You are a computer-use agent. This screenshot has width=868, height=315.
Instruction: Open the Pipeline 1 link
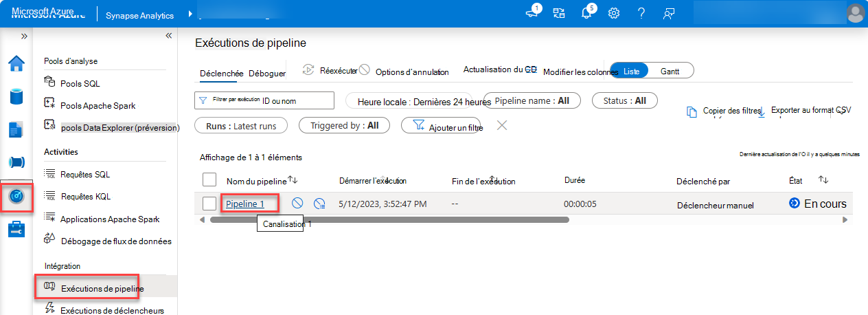pyautogui.click(x=244, y=204)
